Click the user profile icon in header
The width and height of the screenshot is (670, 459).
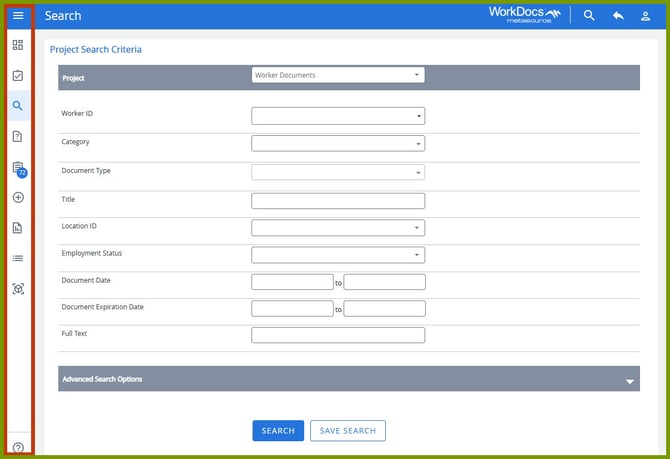(645, 16)
